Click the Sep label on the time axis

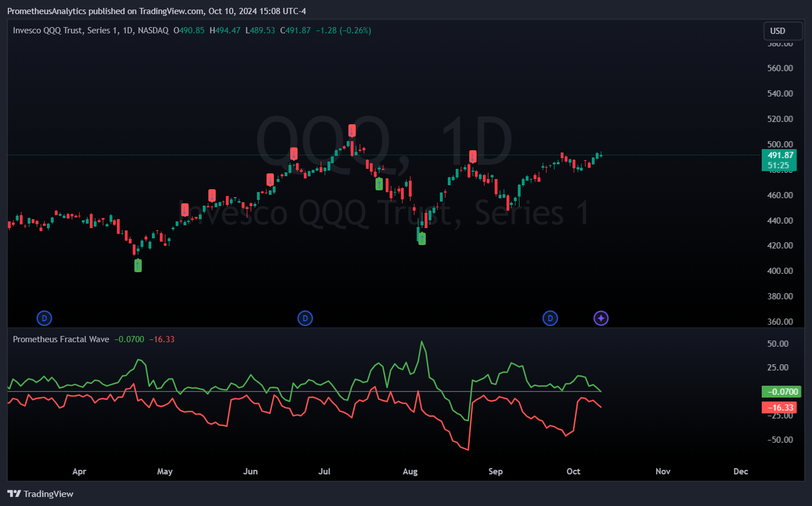tap(495, 472)
